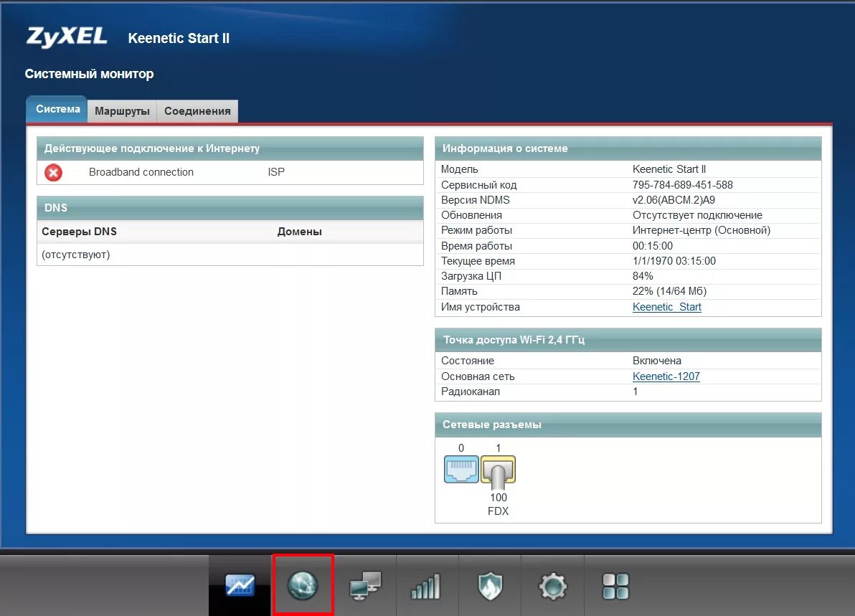855x616 pixels.
Task: Click the Сетевые разъемы panel header
Action: coord(628,425)
